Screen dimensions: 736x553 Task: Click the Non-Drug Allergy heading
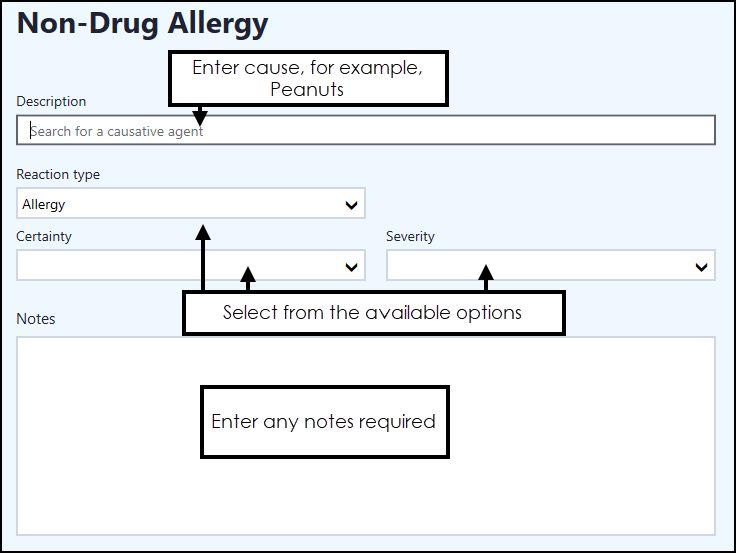click(x=143, y=24)
